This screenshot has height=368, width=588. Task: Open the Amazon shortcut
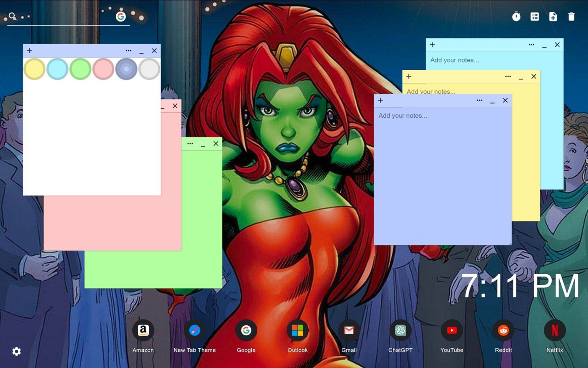tap(143, 330)
